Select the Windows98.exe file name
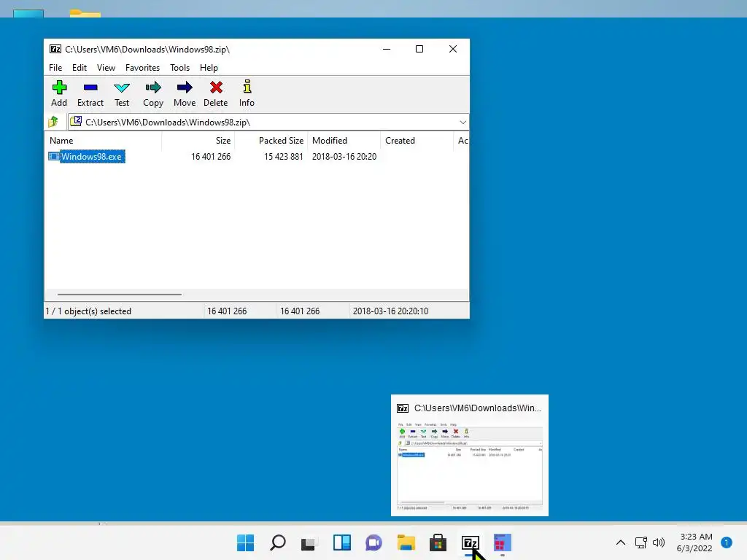Screen dimensions: 747x560 [x=91, y=157]
